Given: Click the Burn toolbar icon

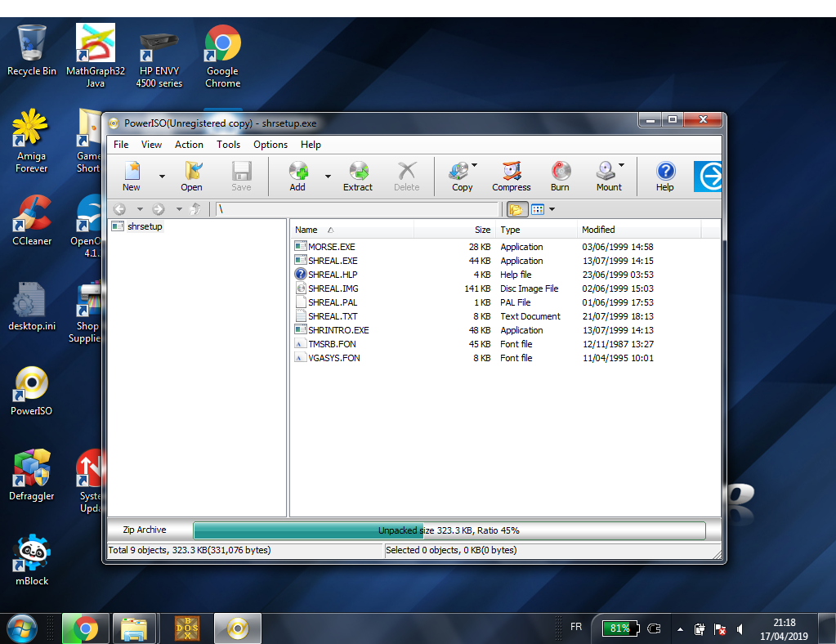Looking at the screenshot, I should (x=560, y=176).
